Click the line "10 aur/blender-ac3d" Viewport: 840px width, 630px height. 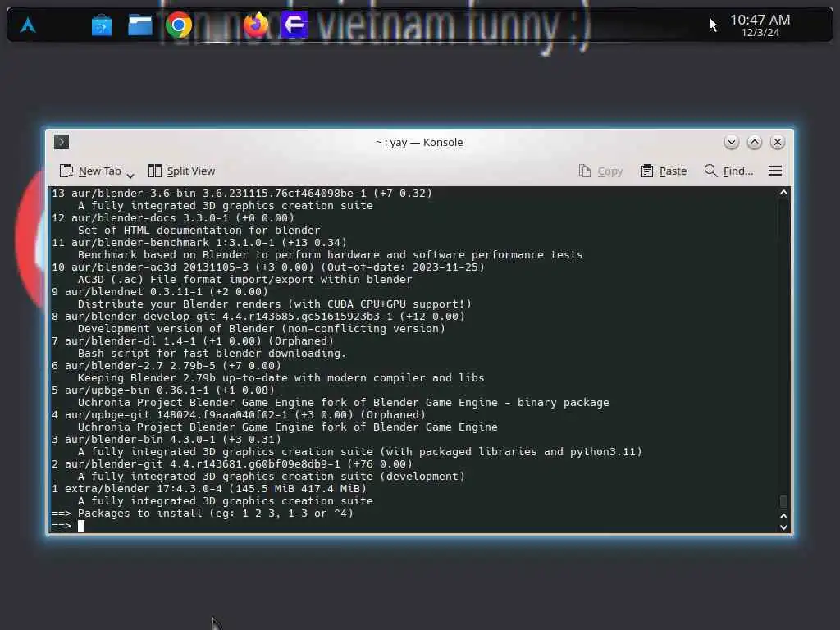(268, 267)
